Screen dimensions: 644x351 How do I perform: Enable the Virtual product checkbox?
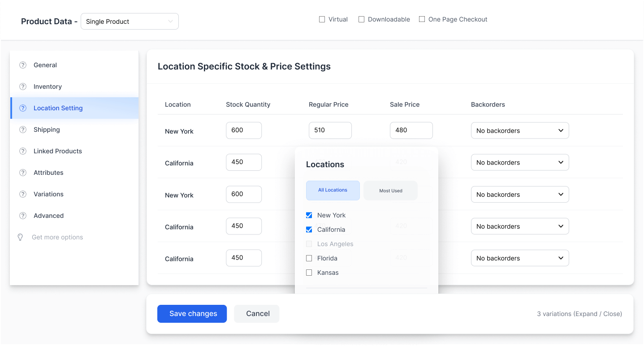[x=321, y=19]
